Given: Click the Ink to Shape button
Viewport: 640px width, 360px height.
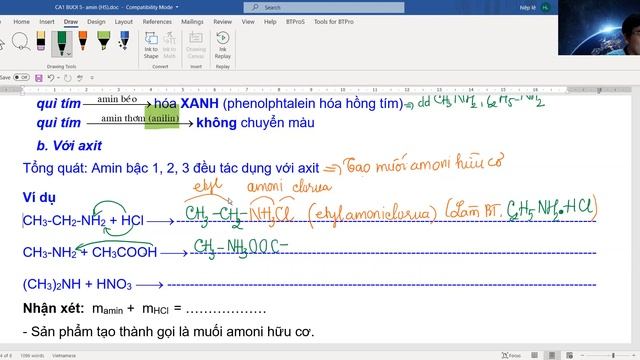Looking at the screenshot, I should coord(151,45).
